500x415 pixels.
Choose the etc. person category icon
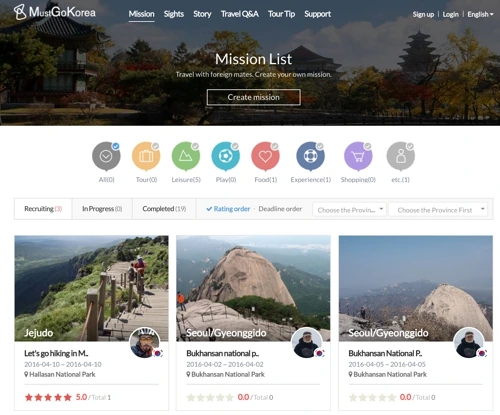[x=401, y=156]
